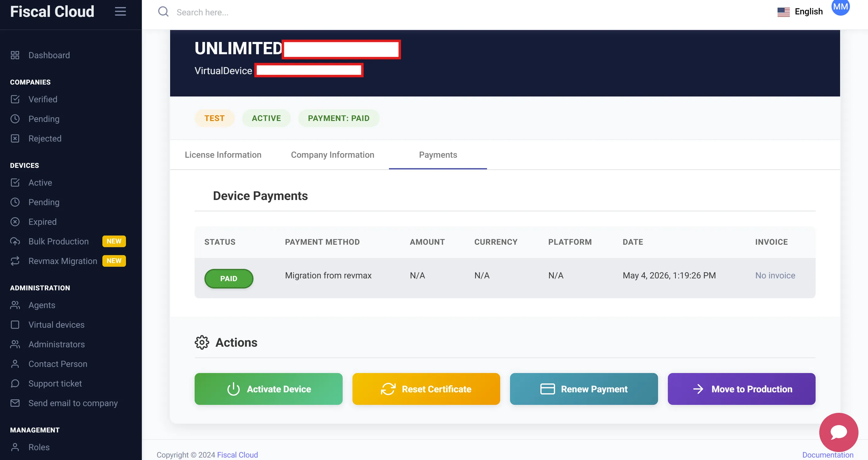The height and width of the screenshot is (460, 868).
Task: Click the Reset Certificate button
Action: pyautogui.click(x=426, y=389)
